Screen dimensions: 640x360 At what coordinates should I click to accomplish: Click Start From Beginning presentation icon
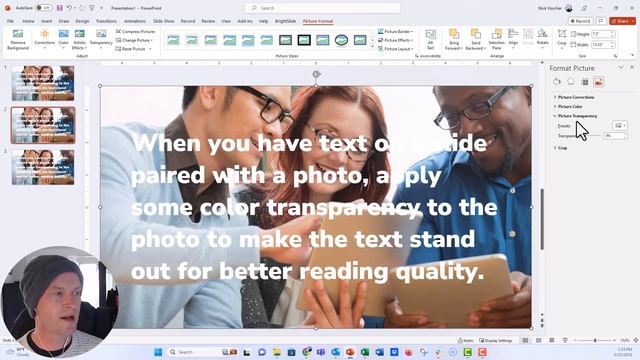91,8
